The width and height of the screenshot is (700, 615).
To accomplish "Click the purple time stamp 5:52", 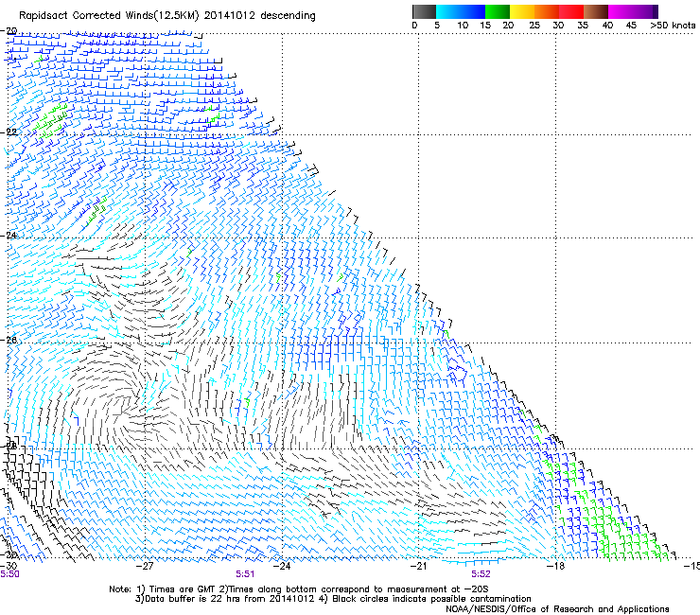I will click(x=481, y=574).
